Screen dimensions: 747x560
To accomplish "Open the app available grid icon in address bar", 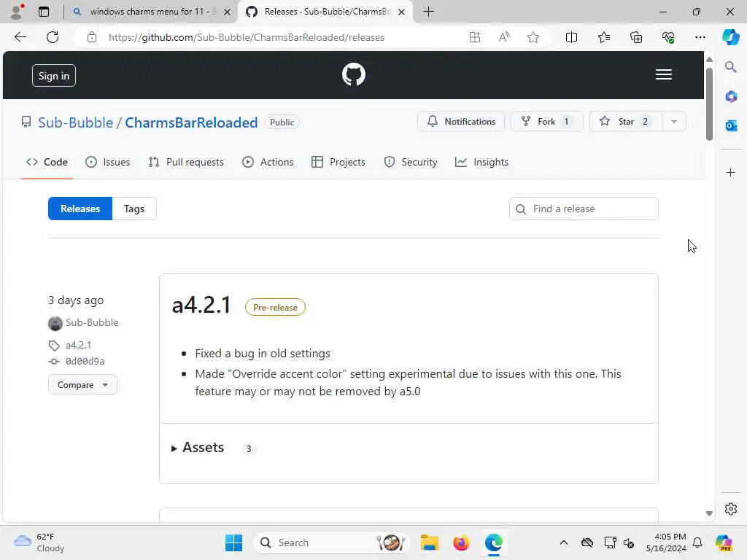I will (474, 37).
